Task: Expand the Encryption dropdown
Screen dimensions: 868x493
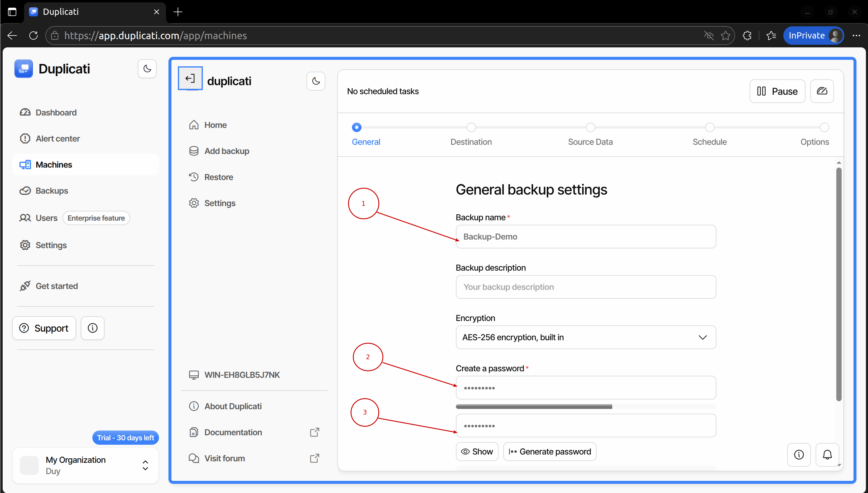Action: pyautogui.click(x=585, y=337)
